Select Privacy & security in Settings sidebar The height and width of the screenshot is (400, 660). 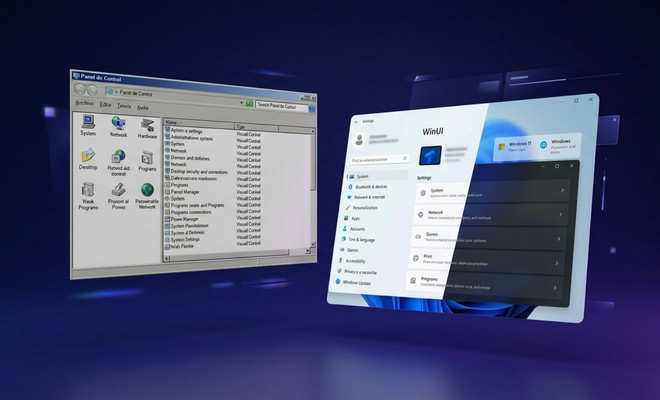pyautogui.click(x=357, y=272)
